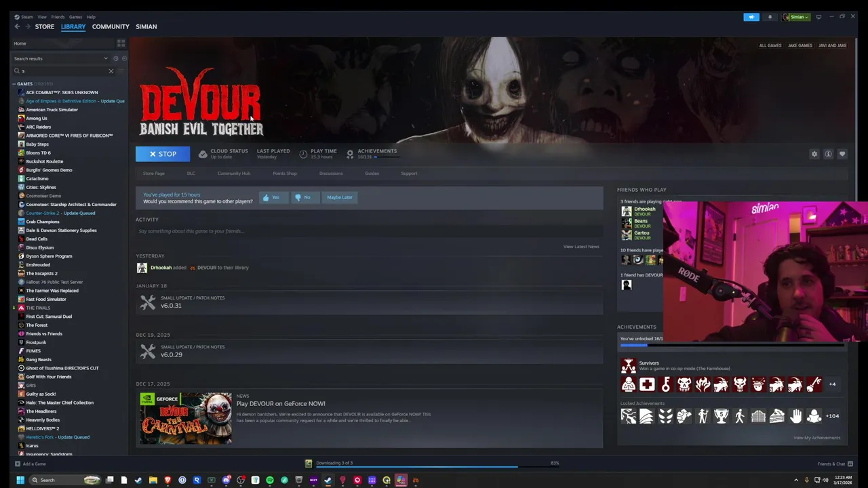The width and height of the screenshot is (868, 488).
Task: Show the +104 locked achievements
Action: pyautogui.click(x=832, y=416)
